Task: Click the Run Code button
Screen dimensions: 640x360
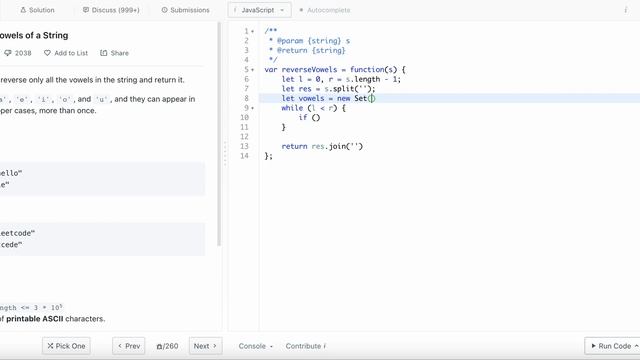Action: point(612,346)
